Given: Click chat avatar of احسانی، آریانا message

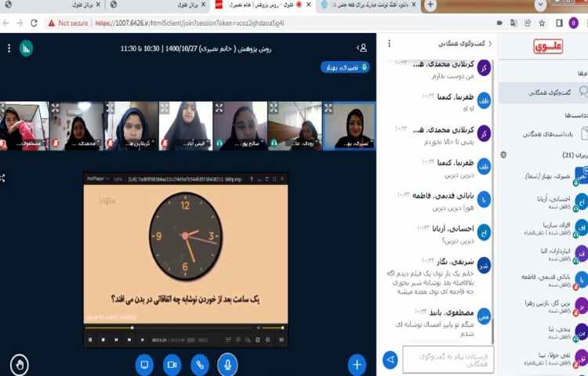Looking at the screenshot, I should [484, 232].
